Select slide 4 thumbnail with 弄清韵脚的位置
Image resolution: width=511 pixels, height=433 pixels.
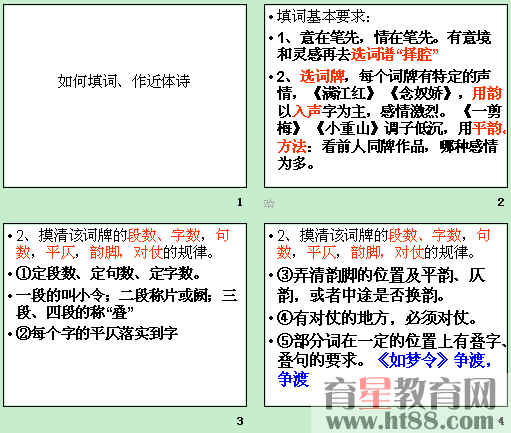click(x=386, y=315)
